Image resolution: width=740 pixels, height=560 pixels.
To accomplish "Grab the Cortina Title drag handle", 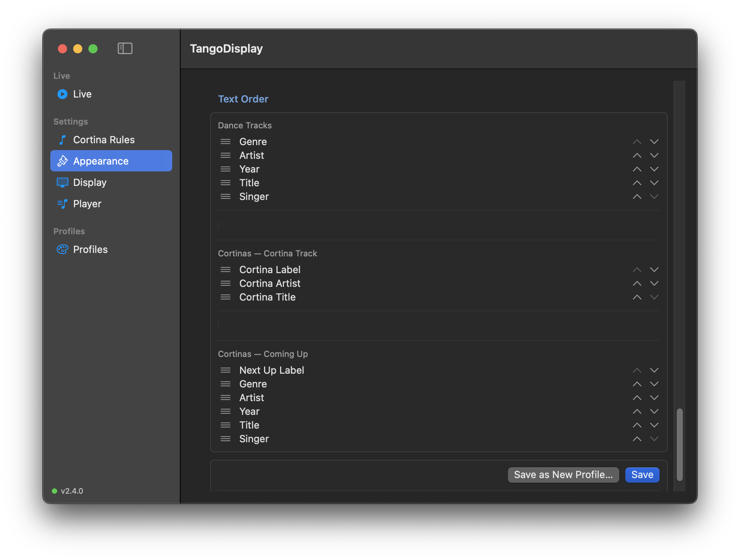I will point(226,297).
